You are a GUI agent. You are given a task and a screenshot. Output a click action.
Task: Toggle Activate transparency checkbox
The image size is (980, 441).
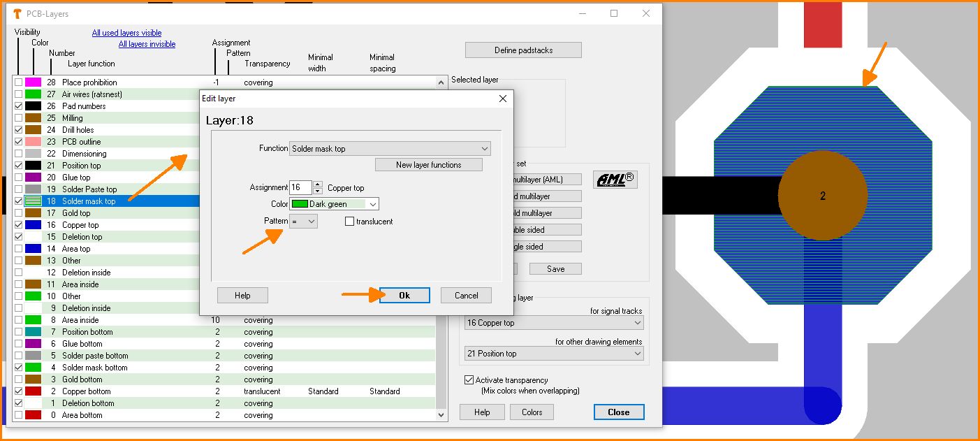469,380
